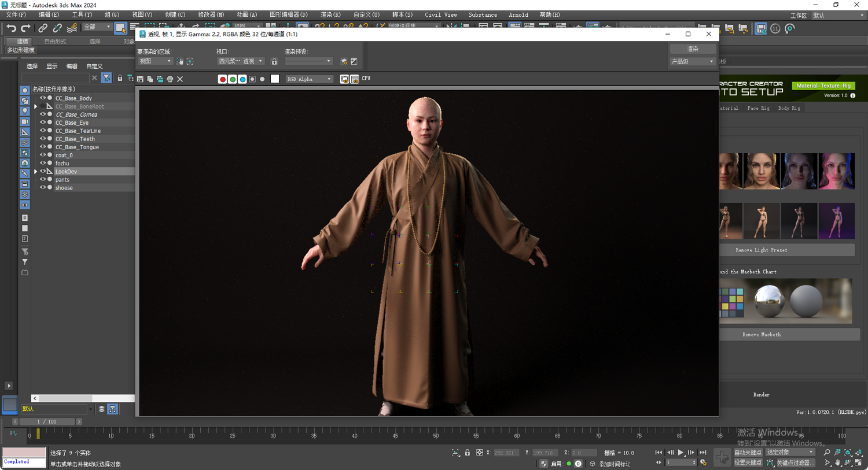Switch to the Body Rig tab
The height and width of the screenshot is (470, 868).
point(789,108)
